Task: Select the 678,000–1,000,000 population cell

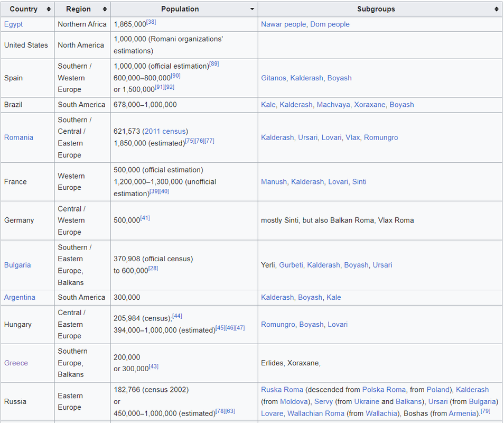Action: (184, 105)
